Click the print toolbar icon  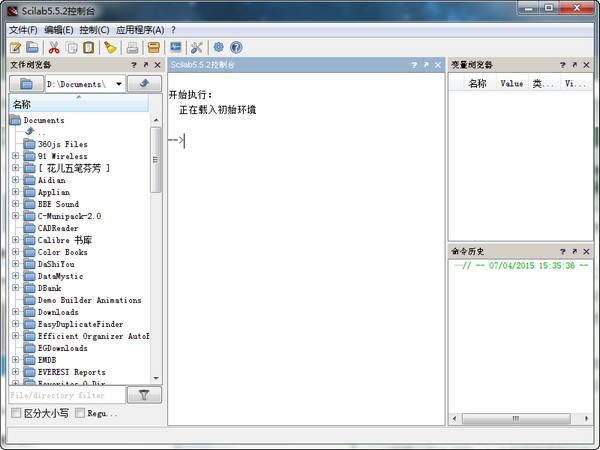click(x=132, y=47)
